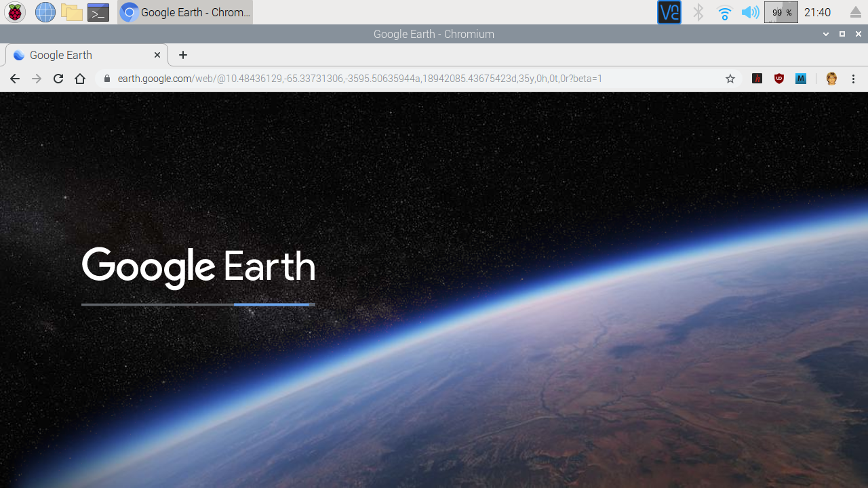868x488 pixels.
Task: Click the 21:40 clock
Action: (x=818, y=12)
